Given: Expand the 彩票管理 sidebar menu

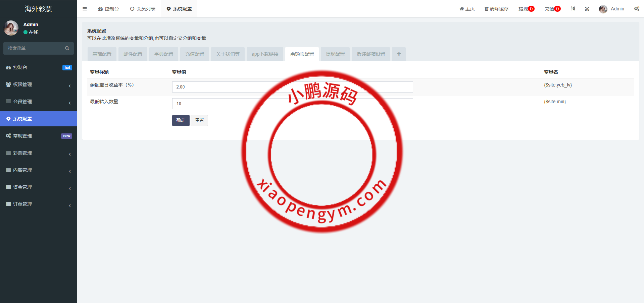Looking at the screenshot, I should coord(38,153).
